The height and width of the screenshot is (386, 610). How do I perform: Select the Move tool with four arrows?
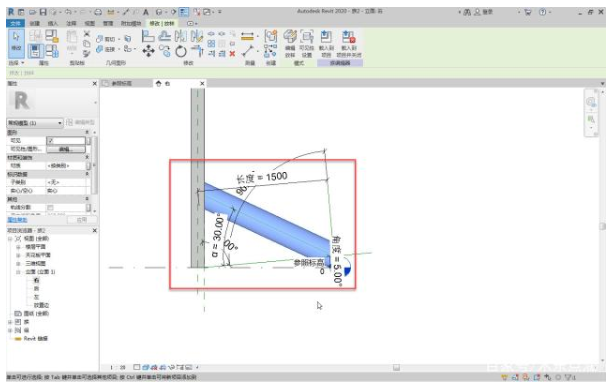click(148, 51)
